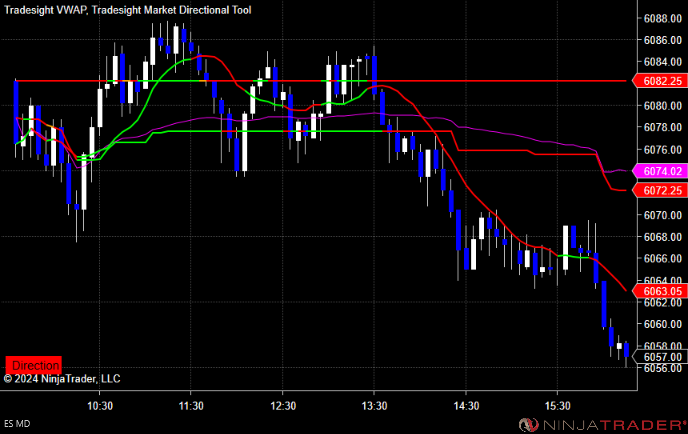688x434 pixels.
Task: Click the 6068.00 price axis label
Action: tap(663, 237)
